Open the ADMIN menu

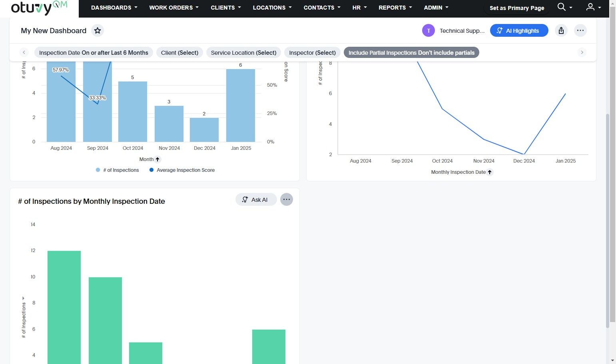click(x=436, y=8)
